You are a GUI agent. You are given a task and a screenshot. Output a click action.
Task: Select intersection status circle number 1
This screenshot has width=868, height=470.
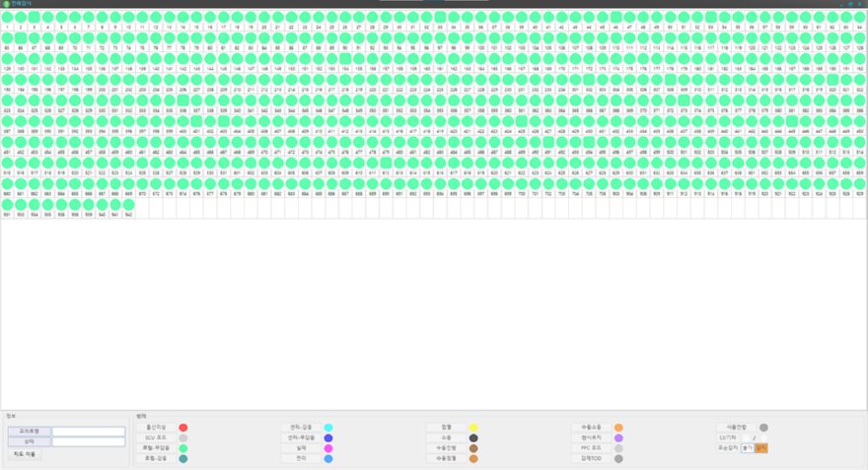(7, 17)
